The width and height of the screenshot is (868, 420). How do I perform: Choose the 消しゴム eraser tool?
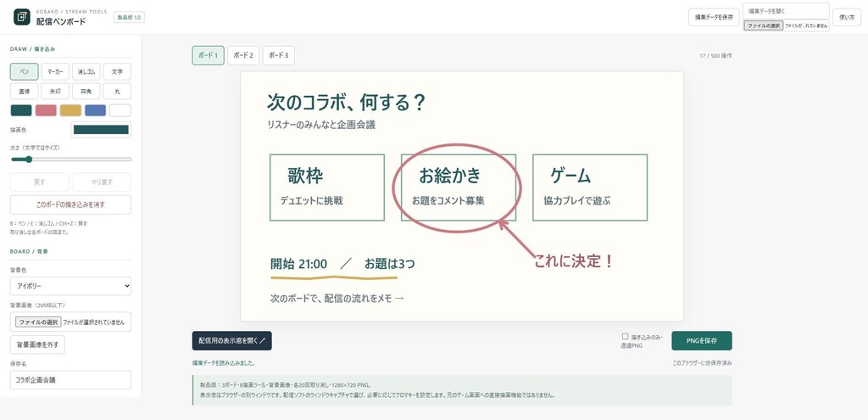[x=86, y=71]
